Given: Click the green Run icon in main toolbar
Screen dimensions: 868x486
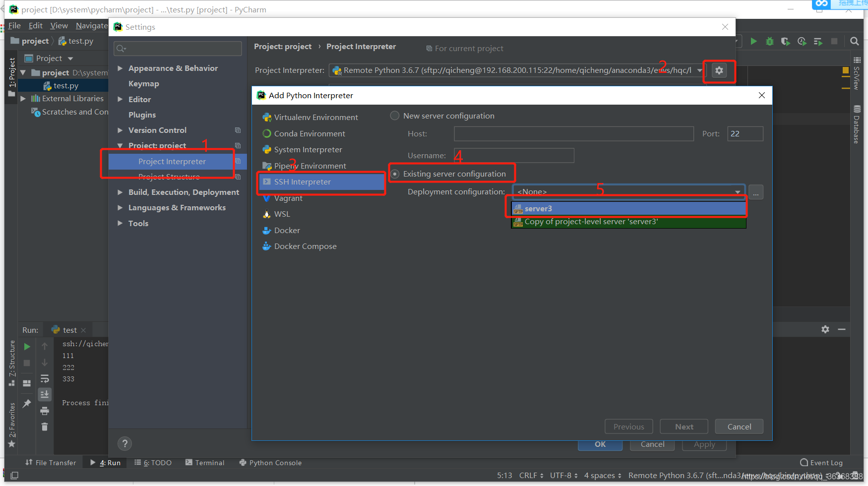Looking at the screenshot, I should tap(753, 41).
